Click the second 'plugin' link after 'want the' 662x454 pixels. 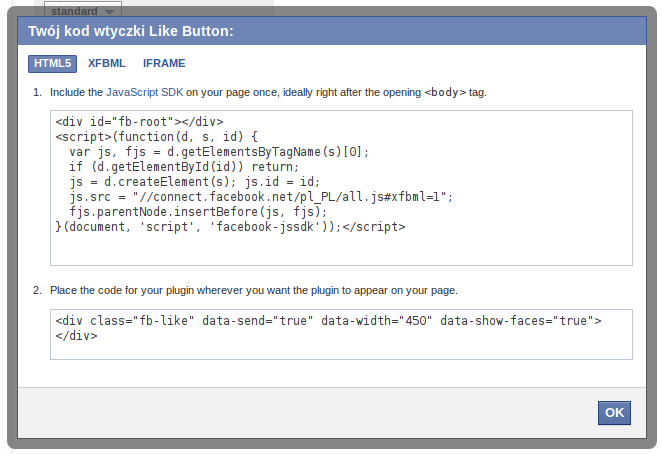tap(325, 290)
